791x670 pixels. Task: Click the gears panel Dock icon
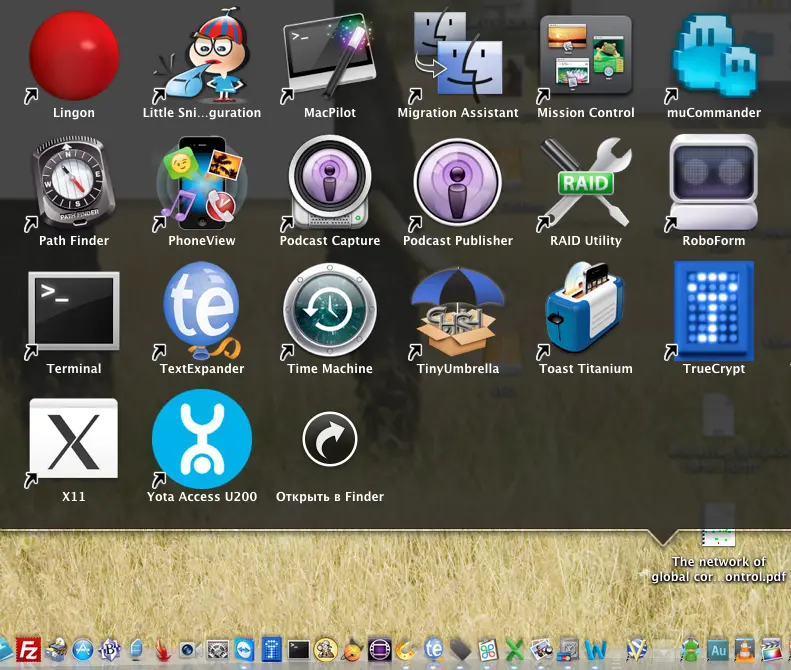tap(218, 650)
